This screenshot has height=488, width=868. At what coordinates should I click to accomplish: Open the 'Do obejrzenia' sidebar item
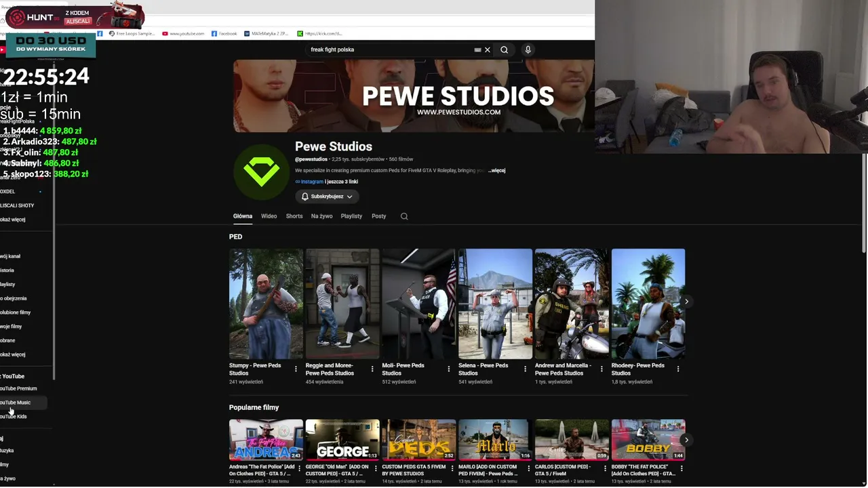(x=14, y=298)
